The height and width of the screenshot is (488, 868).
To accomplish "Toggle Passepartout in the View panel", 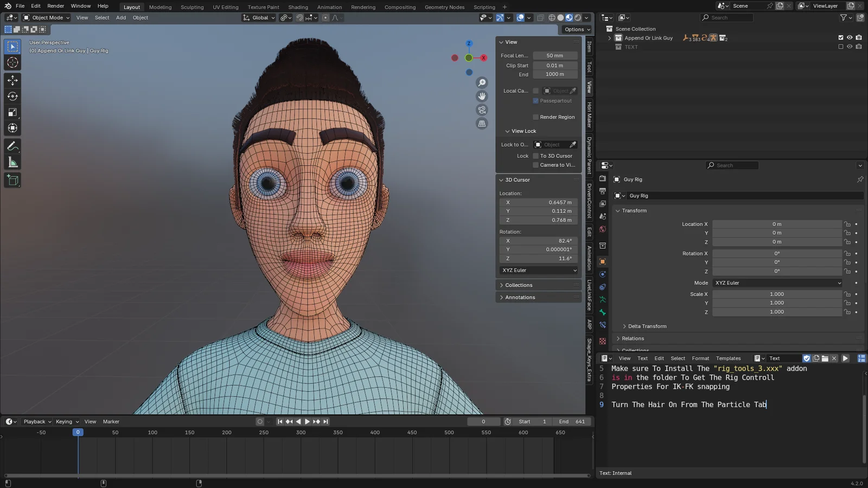I will coord(535,100).
